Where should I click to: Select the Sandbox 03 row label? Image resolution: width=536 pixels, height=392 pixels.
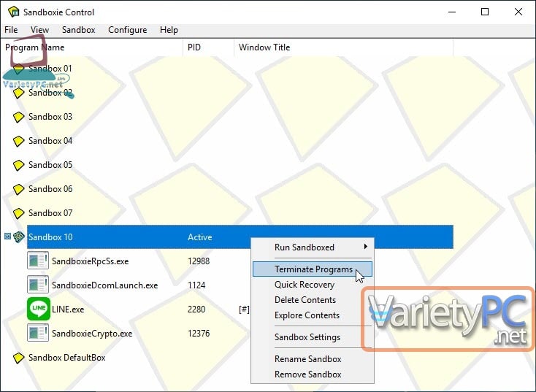[50, 117]
